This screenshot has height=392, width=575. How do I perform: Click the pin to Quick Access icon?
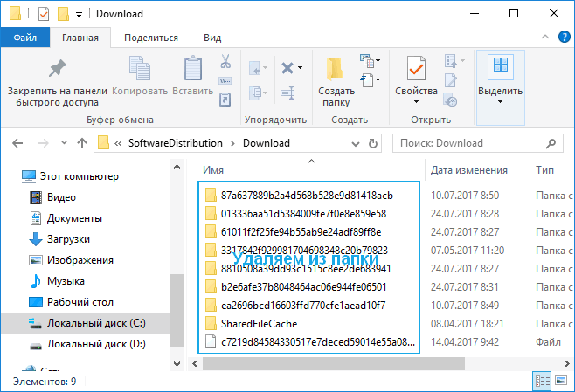pos(57,69)
